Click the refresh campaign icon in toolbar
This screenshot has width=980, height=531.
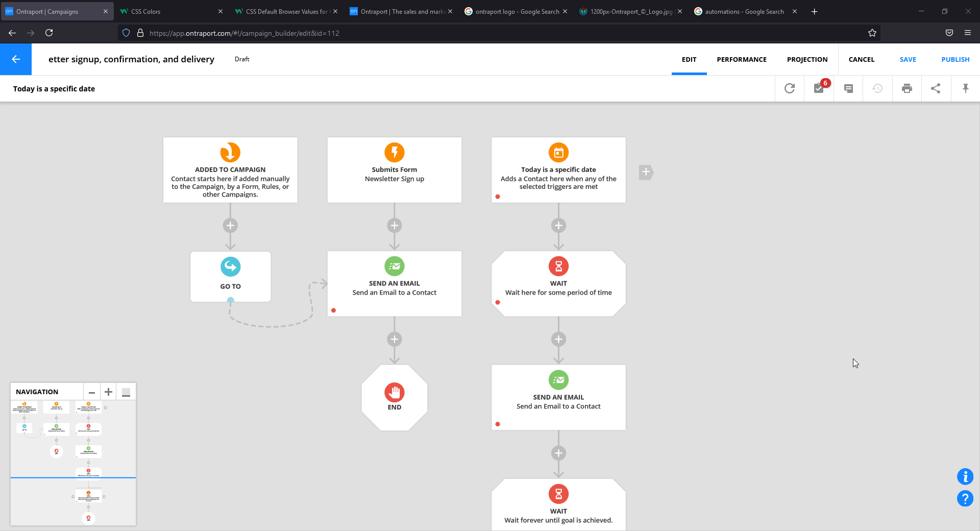(x=790, y=88)
